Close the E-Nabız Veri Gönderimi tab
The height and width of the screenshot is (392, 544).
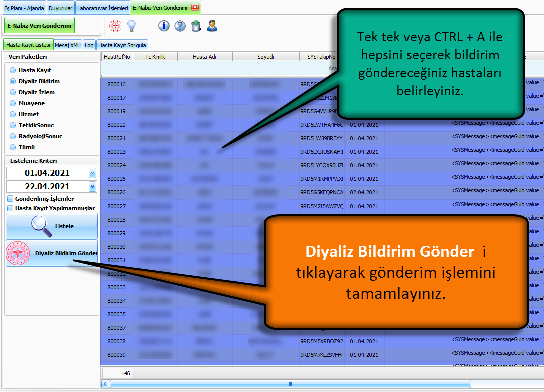pyautogui.click(x=195, y=7)
